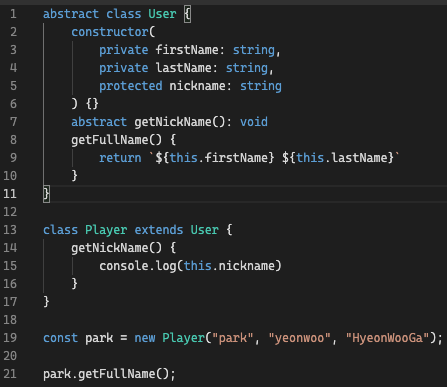
Task: Click the 'extends' keyword
Action: pos(159,230)
